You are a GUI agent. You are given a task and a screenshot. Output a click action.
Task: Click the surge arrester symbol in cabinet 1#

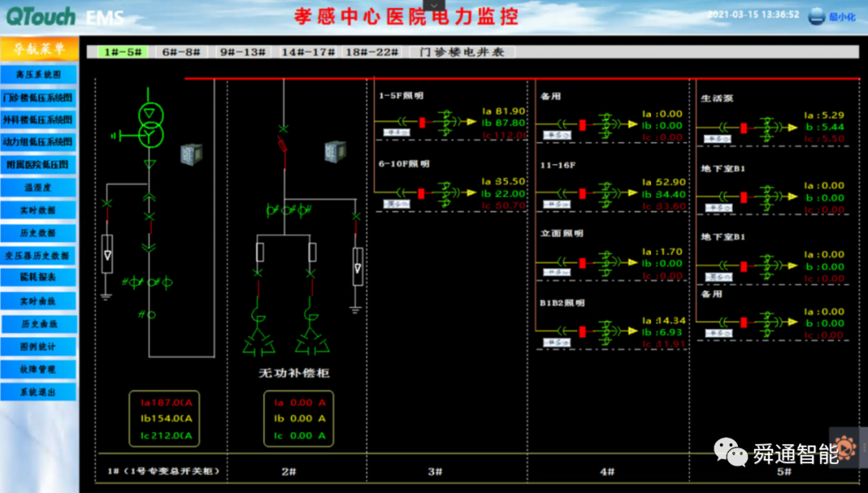pos(107,253)
